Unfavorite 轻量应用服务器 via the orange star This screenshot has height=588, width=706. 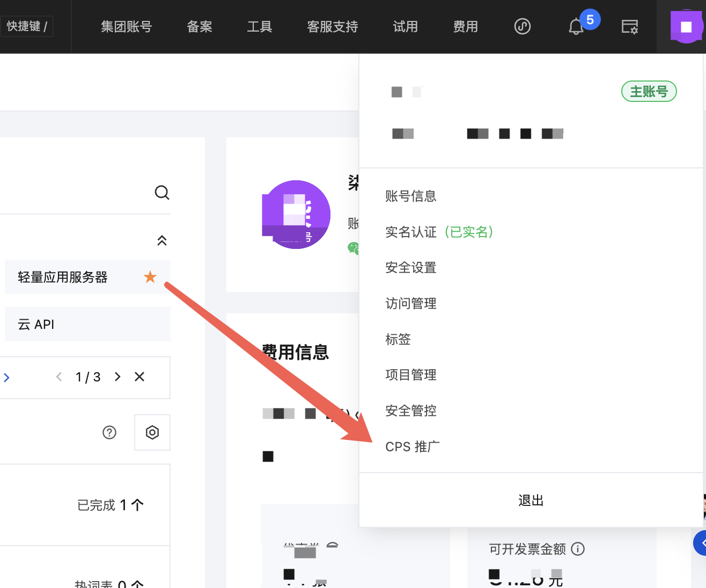(x=150, y=277)
